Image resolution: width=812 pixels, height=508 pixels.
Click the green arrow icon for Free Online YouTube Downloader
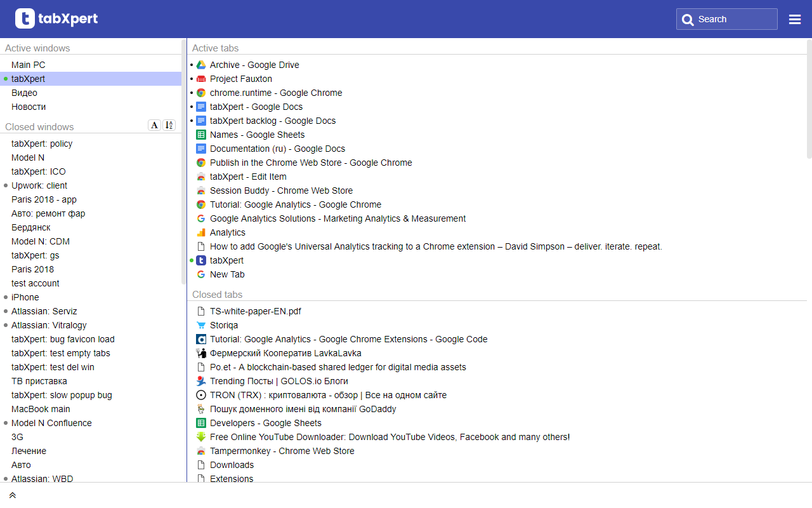click(201, 437)
